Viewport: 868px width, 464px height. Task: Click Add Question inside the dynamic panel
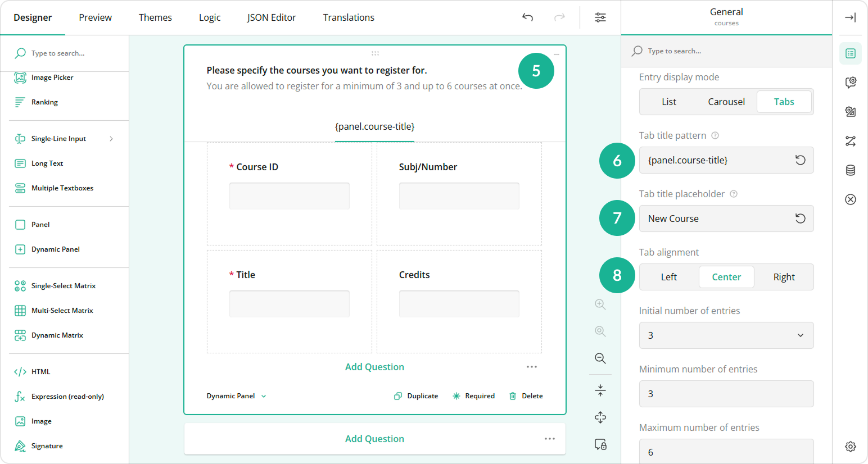click(x=374, y=366)
